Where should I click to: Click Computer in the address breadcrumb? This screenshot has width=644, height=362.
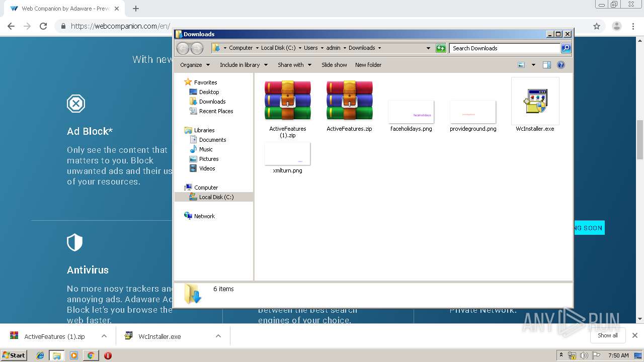coord(240,48)
